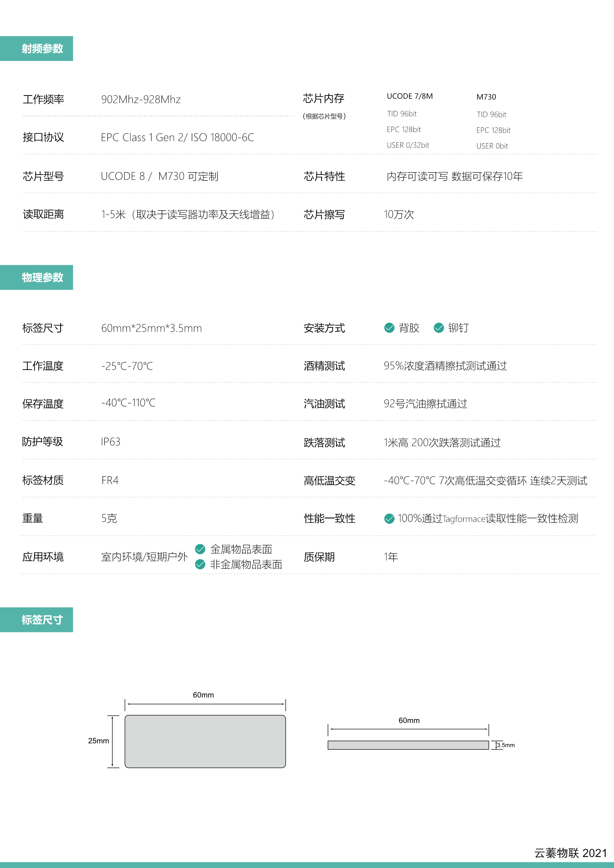Click the 性能一致性 label
The height and width of the screenshot is (868, 614).
[329, 518]
